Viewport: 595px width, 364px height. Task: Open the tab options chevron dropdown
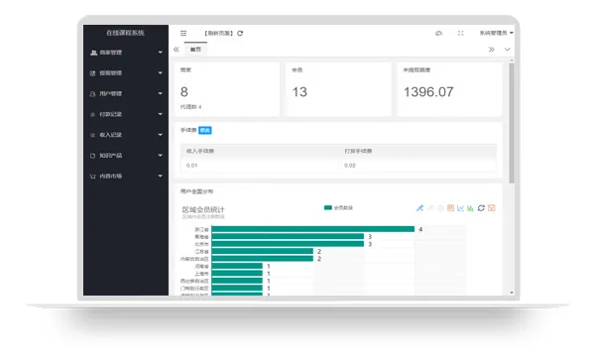coord(508,50)
